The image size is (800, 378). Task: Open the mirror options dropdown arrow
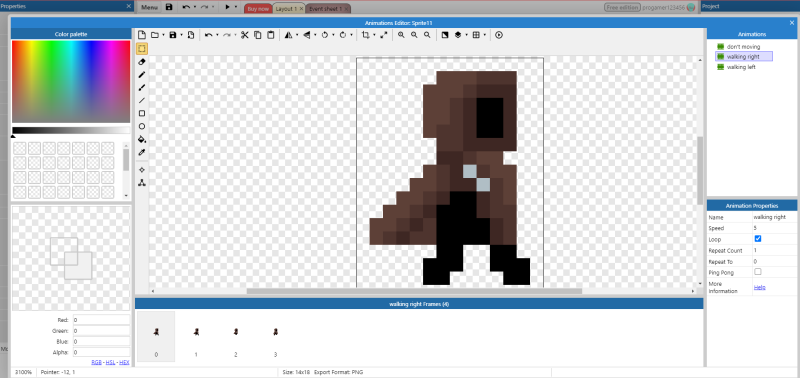point(297,35)
